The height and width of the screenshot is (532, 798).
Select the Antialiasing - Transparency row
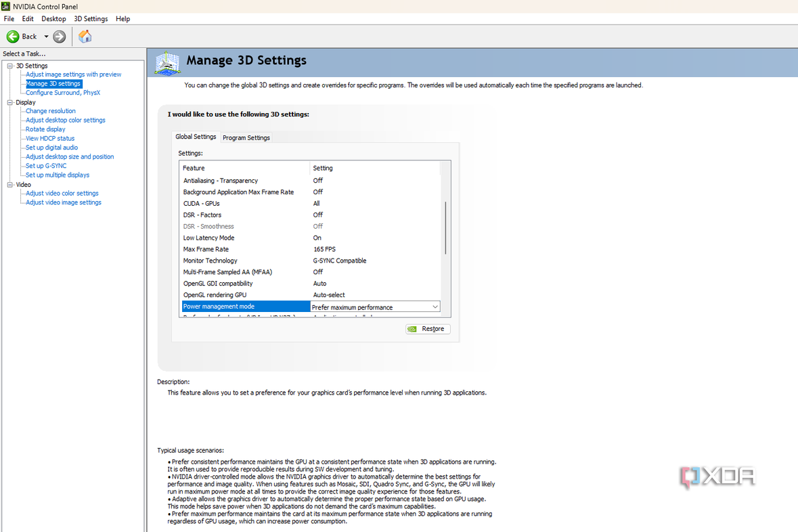pos(311,181)
